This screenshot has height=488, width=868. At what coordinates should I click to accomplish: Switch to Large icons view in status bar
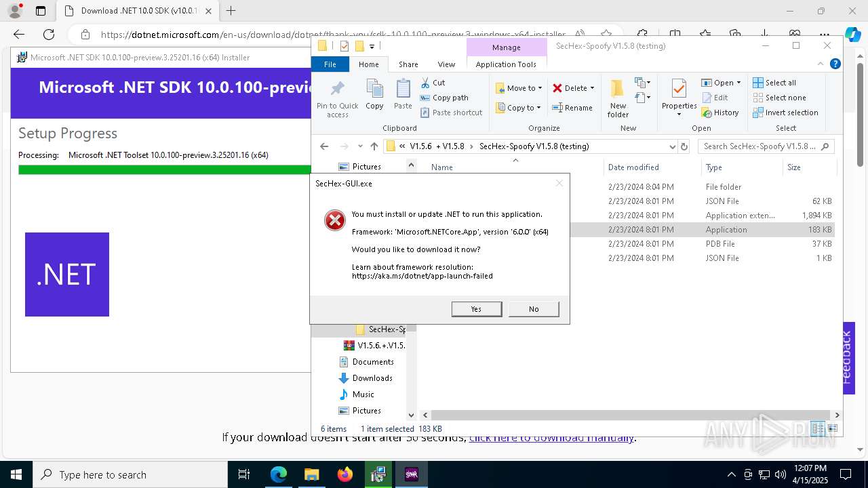pos(833,428)
